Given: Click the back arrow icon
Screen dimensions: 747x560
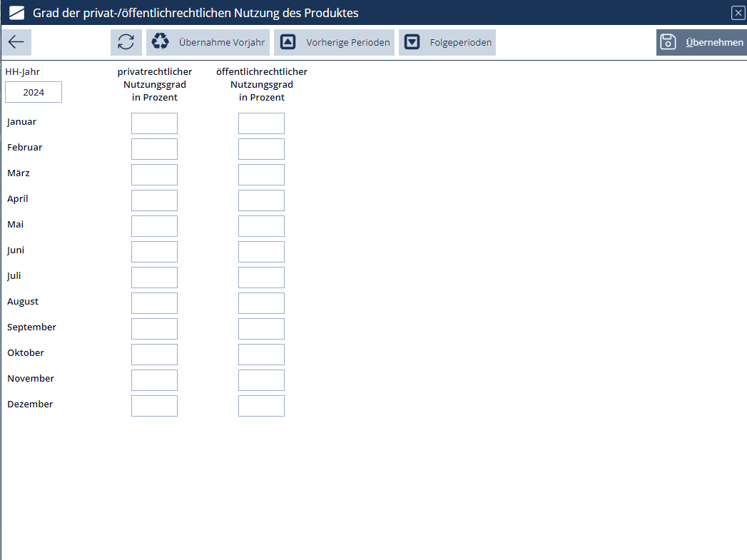Looking at the screenshot, I should tap(16, 42).
